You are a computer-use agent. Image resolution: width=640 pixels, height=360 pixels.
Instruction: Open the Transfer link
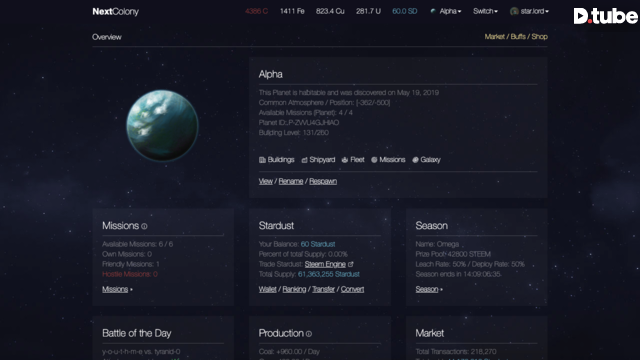323,289
